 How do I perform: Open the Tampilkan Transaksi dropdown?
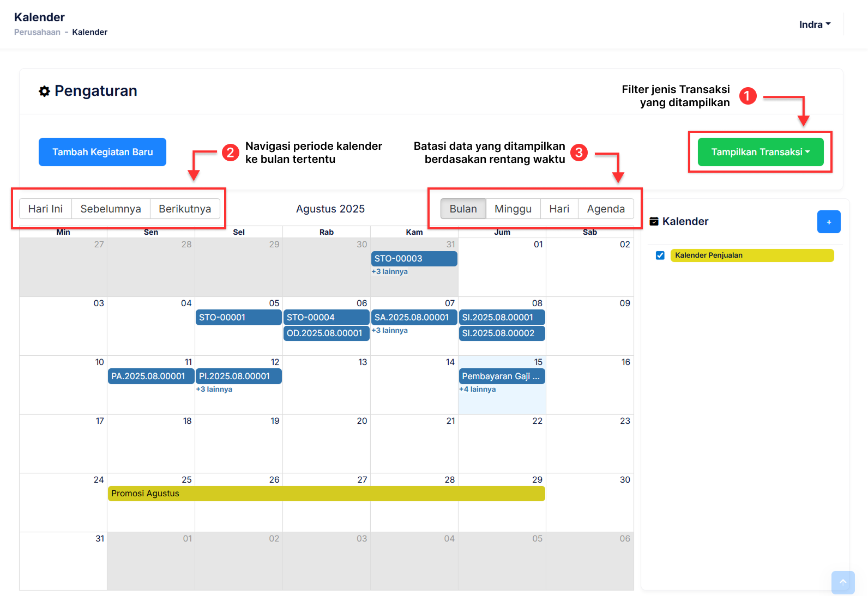click(x=760, y=152)
